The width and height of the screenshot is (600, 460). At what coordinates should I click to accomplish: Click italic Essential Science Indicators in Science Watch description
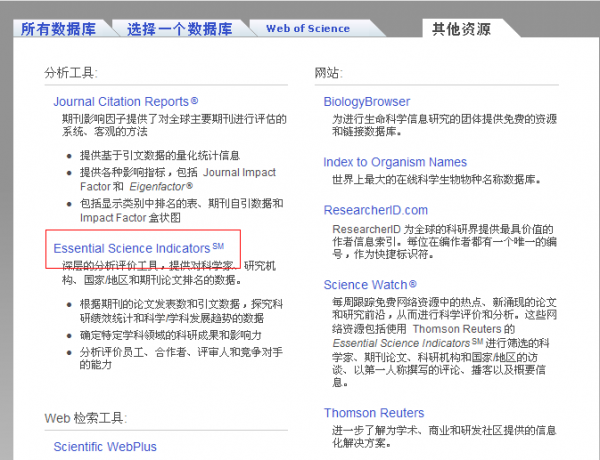pos(408,343)
